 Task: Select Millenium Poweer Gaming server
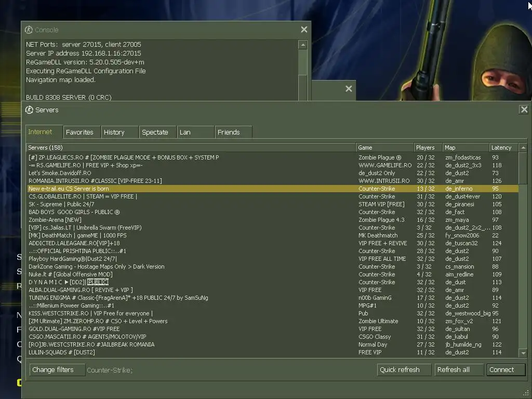tap(273, 305)
